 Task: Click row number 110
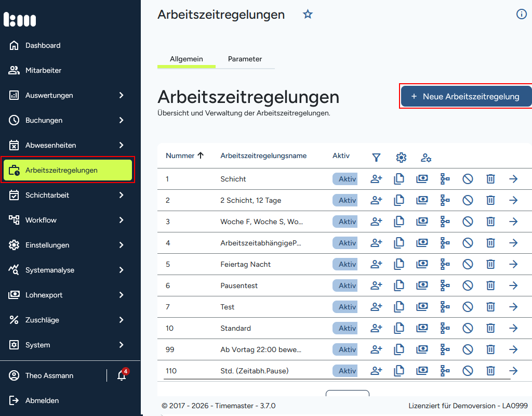point(171,371)
